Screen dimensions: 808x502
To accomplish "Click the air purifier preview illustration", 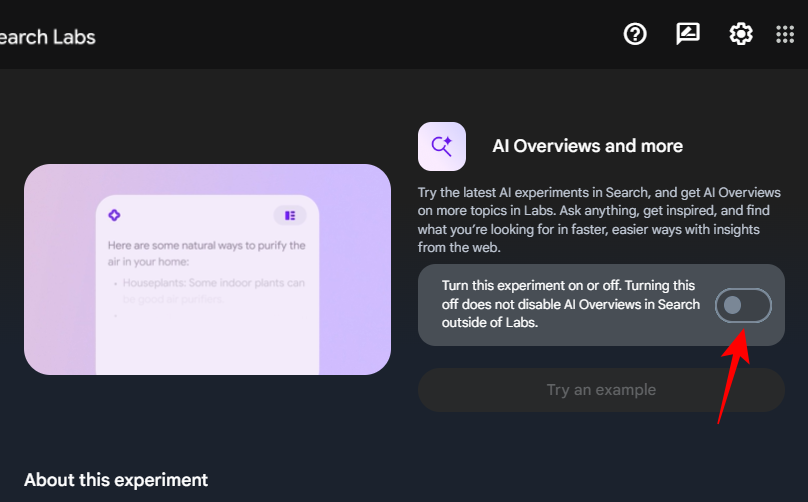I will [207, 270].
